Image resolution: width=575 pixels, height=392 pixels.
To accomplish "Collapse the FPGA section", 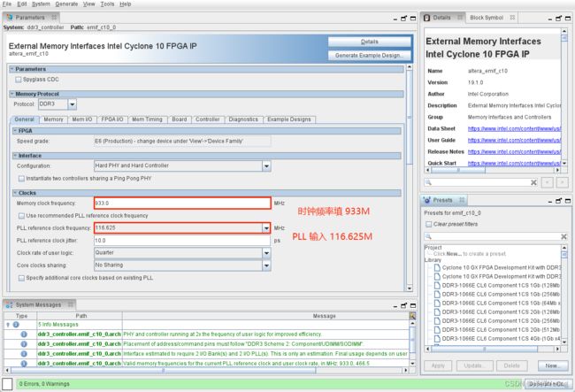I will 15,131.
